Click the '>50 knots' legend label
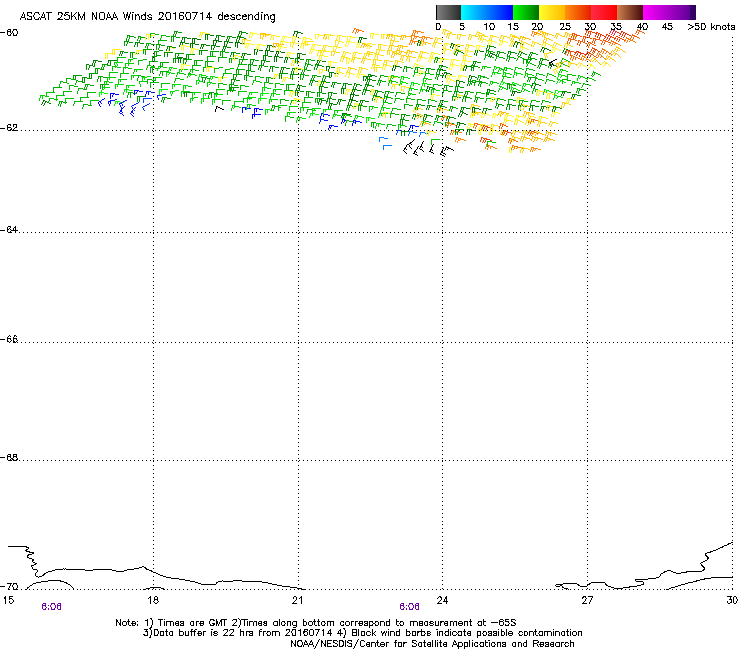 [711, 27]
